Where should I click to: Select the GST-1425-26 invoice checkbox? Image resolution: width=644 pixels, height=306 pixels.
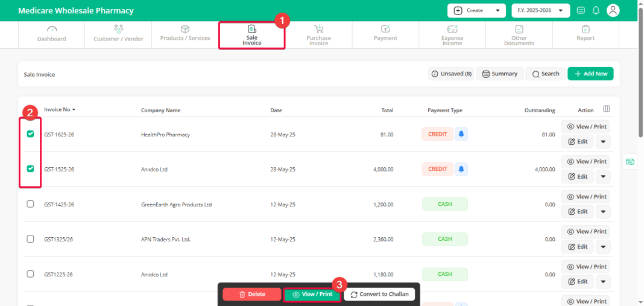[x=30, y=204]
